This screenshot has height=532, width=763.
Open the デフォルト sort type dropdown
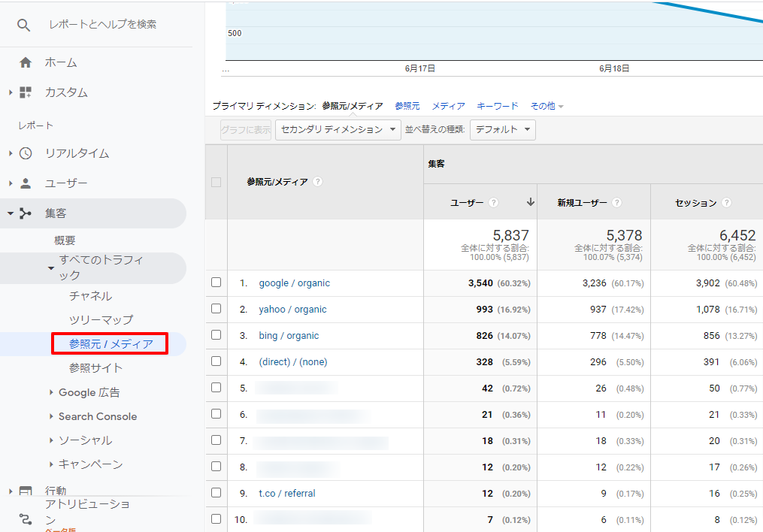(502, 129)
